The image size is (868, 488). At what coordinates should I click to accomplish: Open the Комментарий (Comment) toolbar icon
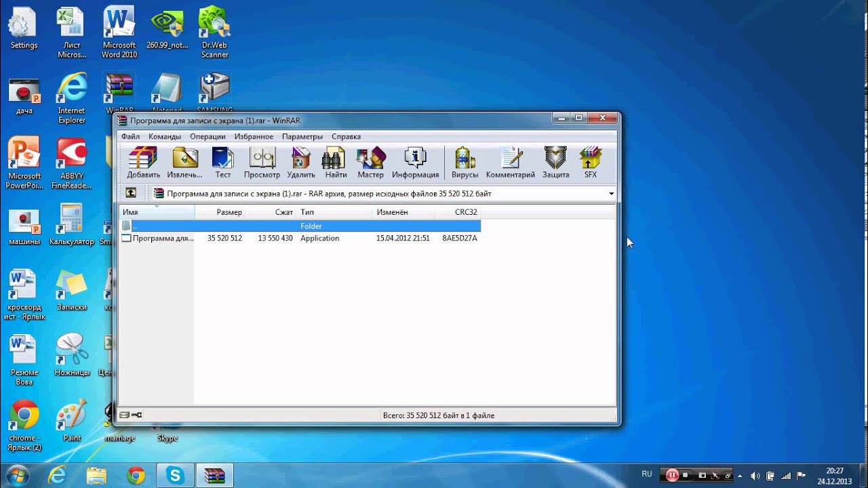pyautogui.click(x=511, y=163)
